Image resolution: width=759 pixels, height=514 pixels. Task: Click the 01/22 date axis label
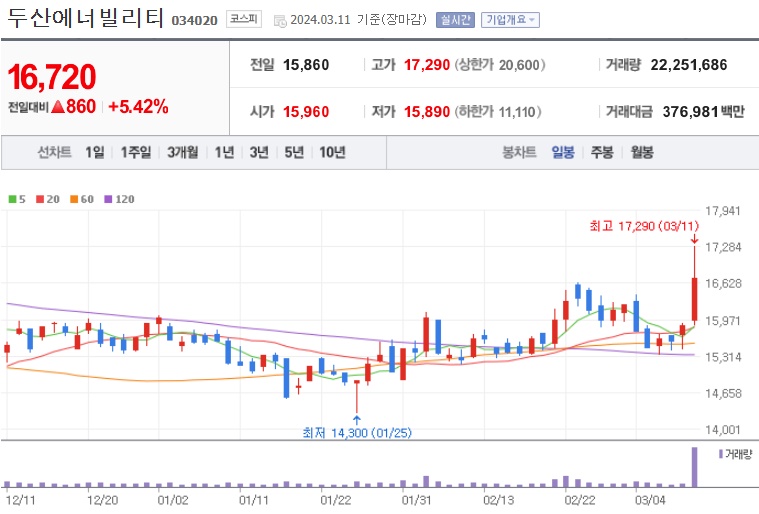click(335, 500)
